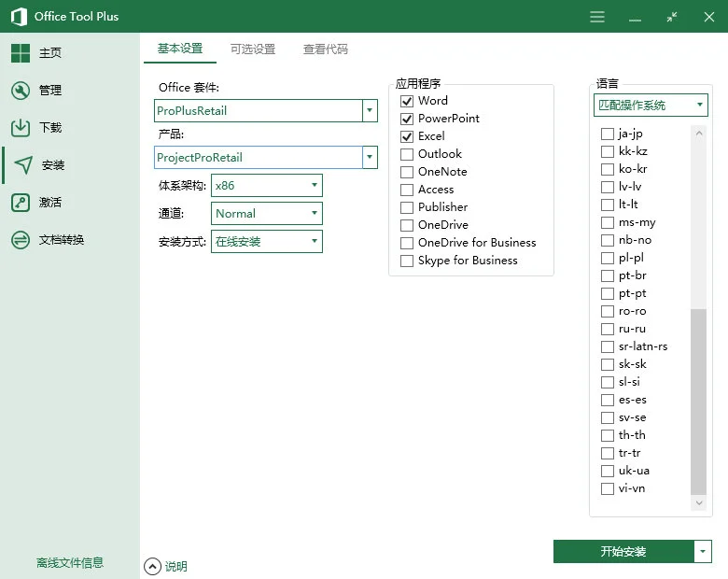The image size is (728, 579).
Task: Click the language list scrollbar thumb
Action: (699, 402)
